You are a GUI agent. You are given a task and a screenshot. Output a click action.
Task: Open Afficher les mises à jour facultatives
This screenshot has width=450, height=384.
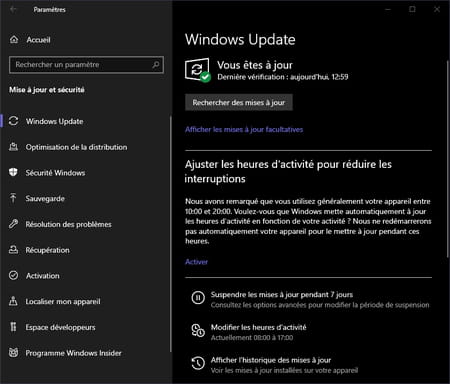pos(244,129)
